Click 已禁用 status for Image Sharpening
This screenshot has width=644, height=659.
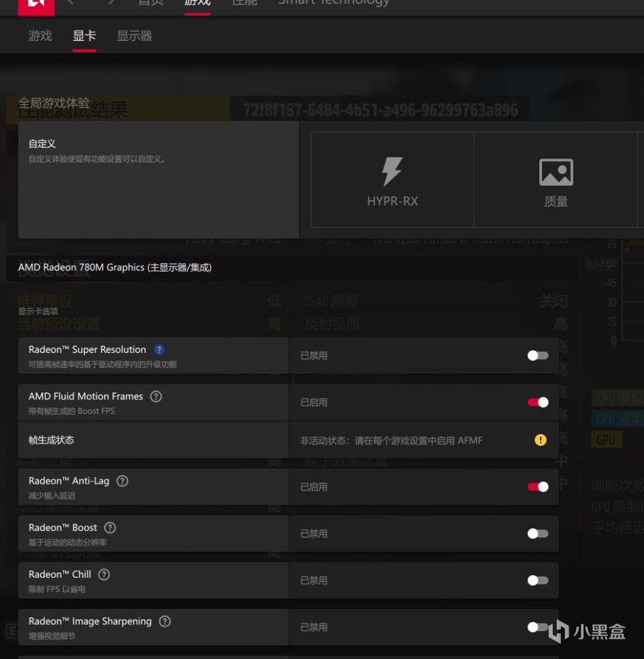point(314,627)
